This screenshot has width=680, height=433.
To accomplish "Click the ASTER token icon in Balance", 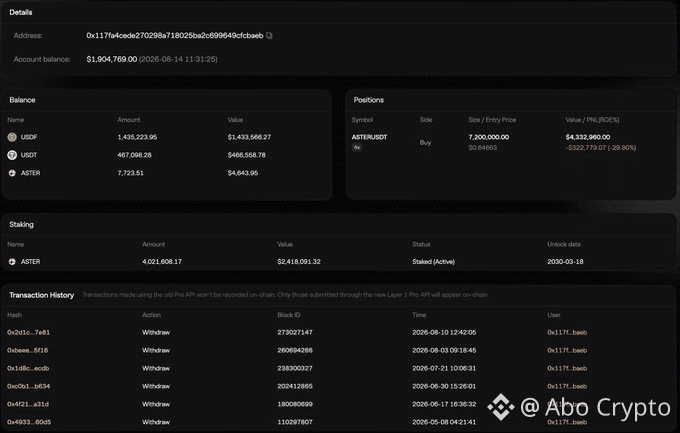I will click(12, 173).
